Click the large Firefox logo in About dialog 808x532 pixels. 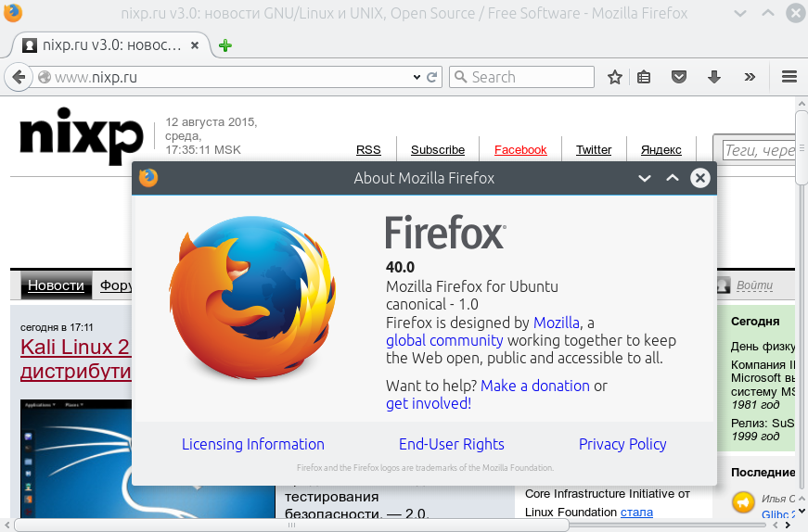point(252,298)
